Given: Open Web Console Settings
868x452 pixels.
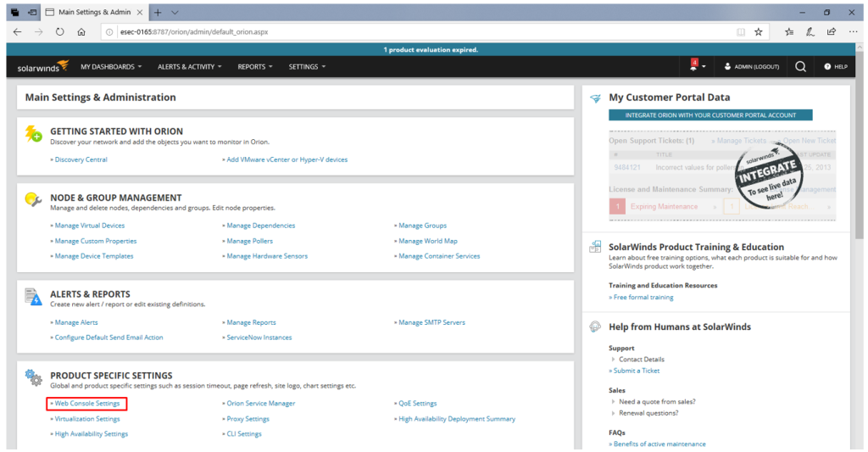Looking at the screenshot, I should coord(87,404).
